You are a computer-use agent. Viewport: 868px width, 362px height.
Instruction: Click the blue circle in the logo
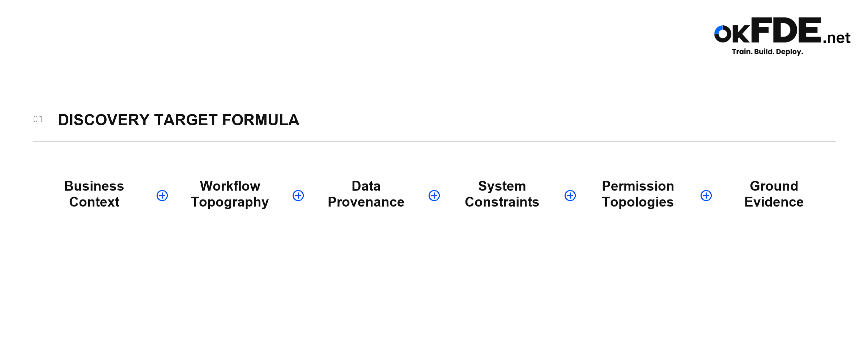(723, 34)
